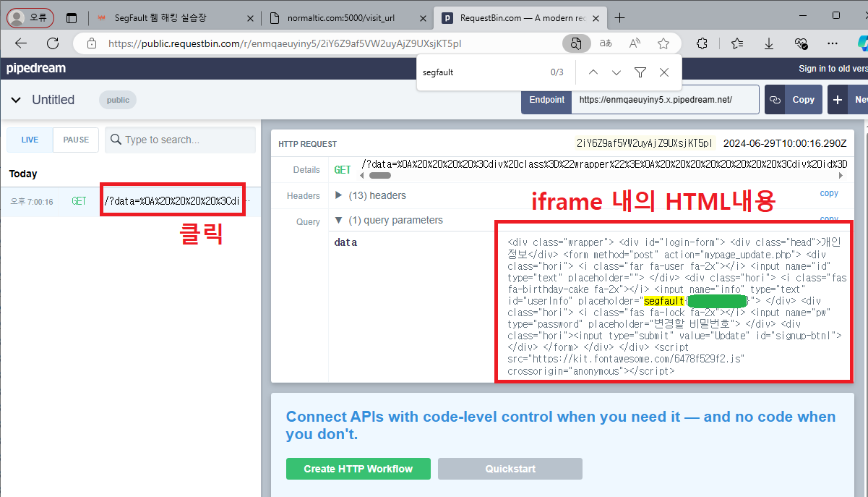This screenshot has width=868, height=497.
Task: Open the browser Downloads panel
Action: point(768,43)
